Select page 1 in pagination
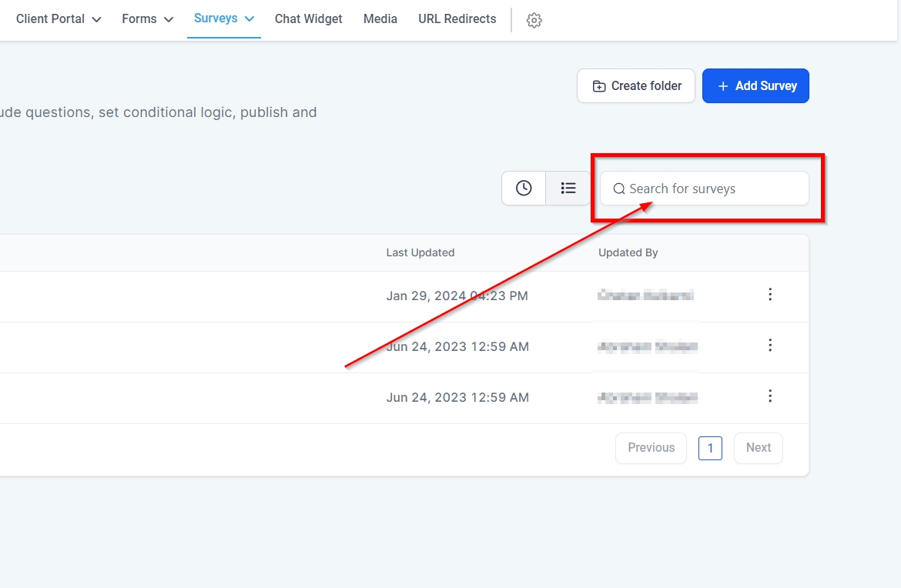The height and width of the screenshot is (588, 901). (x=710, y=448)
